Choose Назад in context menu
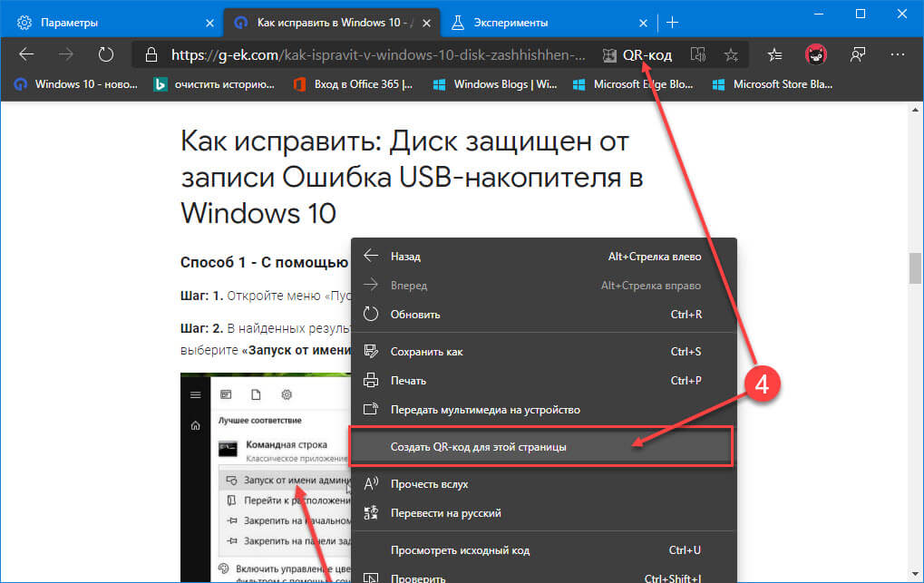The image size is (924, 583). [x=543, y=257]
